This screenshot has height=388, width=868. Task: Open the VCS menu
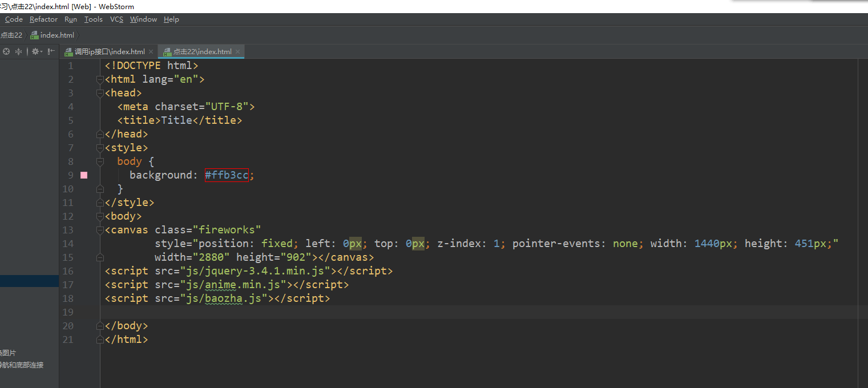[116, 19]
